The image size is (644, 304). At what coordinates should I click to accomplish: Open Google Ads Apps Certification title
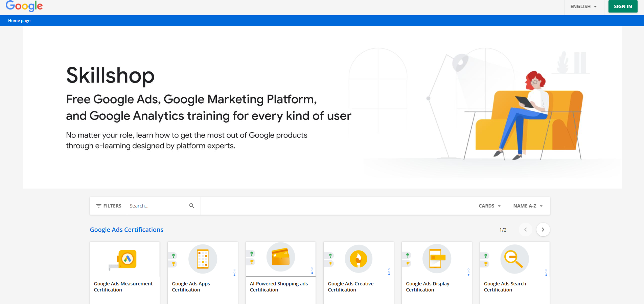point(191,287)
